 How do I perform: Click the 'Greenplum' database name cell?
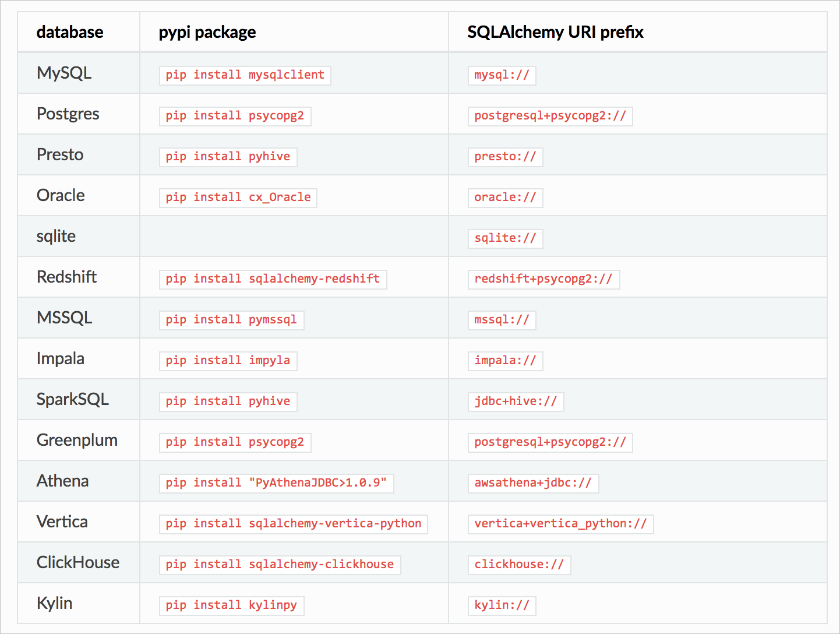pos(77,440)
